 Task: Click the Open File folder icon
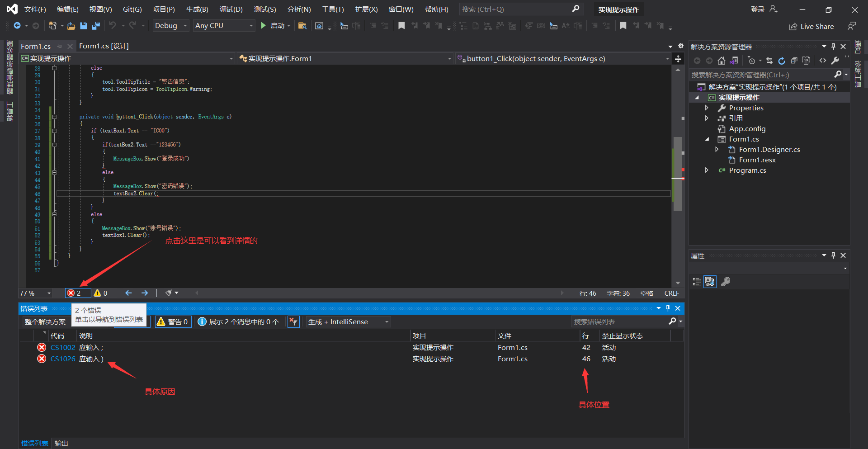[71, 26]
